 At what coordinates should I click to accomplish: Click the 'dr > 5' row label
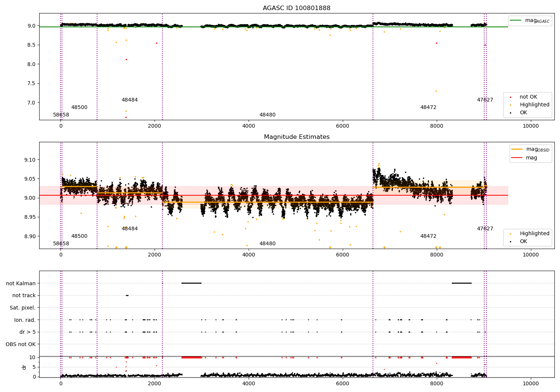pyautogui.click(x=28, y=332)
